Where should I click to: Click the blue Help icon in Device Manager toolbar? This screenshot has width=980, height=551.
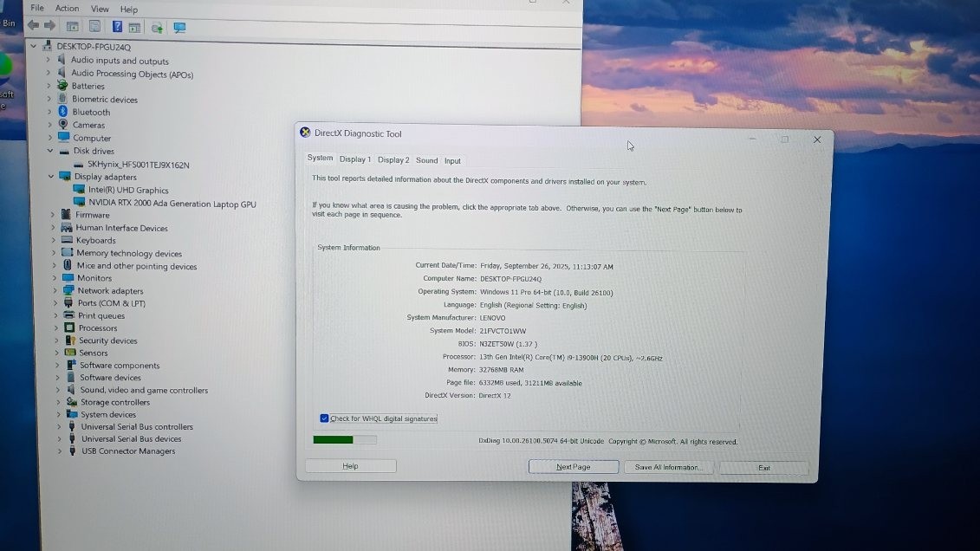tap(117, 26)
